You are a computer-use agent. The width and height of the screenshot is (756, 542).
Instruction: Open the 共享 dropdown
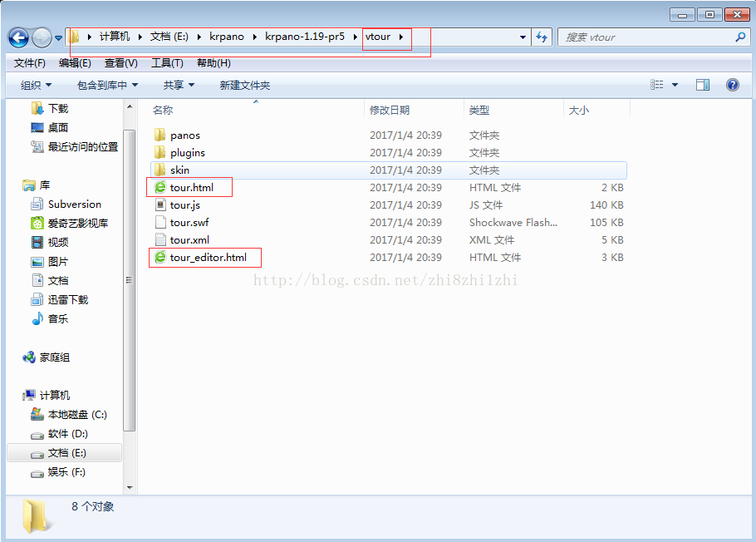179,86
